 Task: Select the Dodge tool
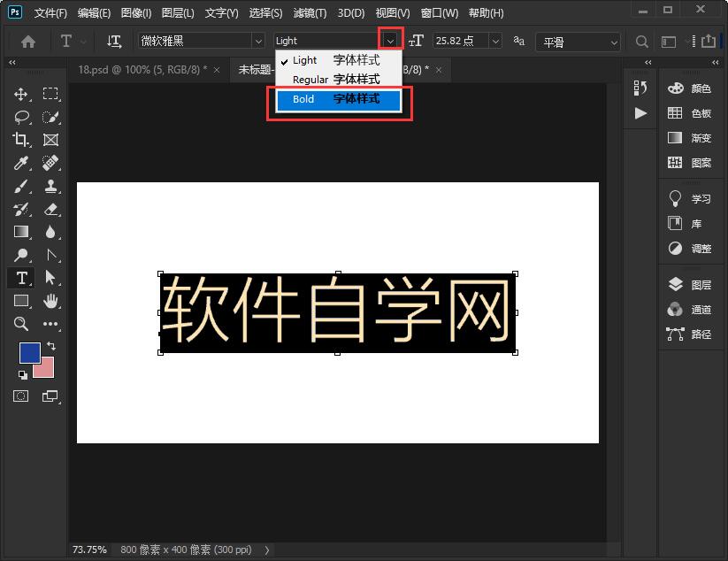coord(20,255)
